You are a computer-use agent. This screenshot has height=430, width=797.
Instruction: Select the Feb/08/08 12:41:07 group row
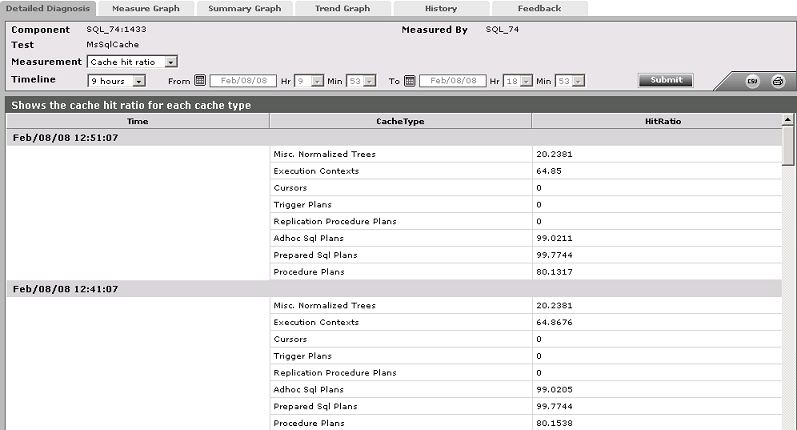394,289
